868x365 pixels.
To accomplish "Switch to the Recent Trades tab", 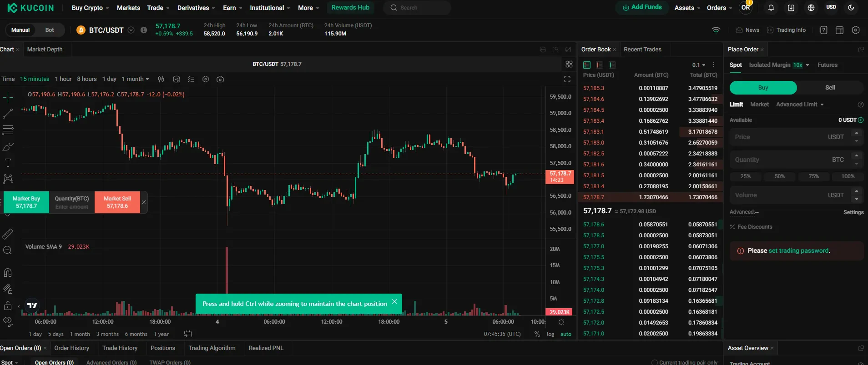I will coord(642,50).
